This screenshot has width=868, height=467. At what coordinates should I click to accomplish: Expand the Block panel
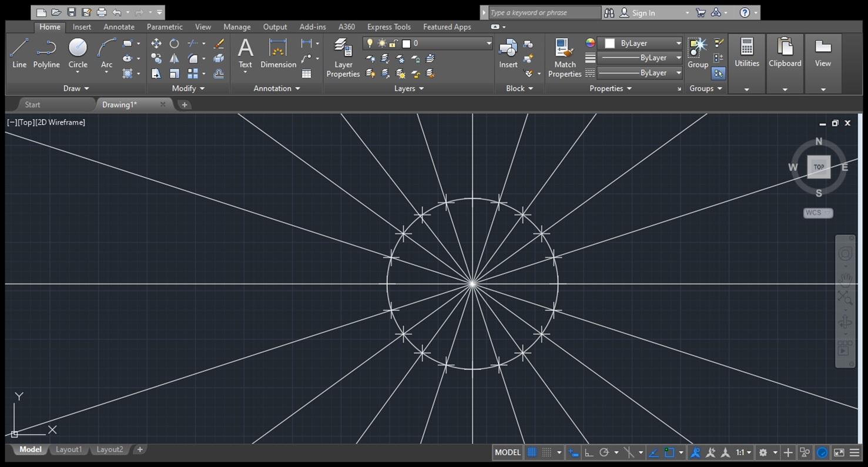pos(520,88)
